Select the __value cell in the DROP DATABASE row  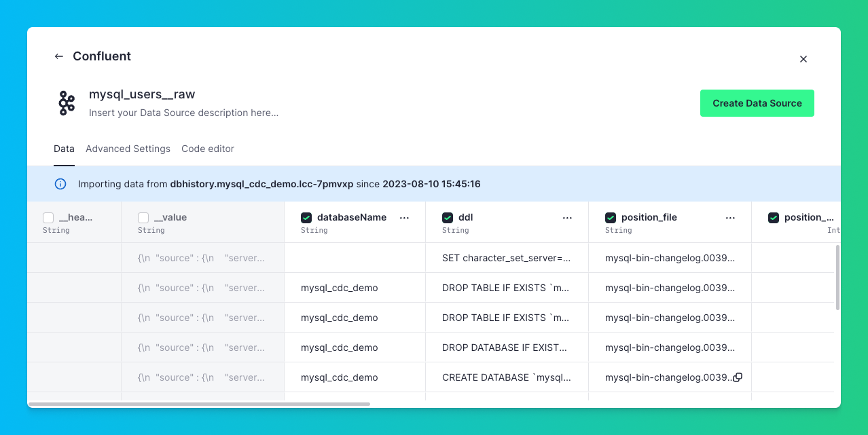[x=202, y=347]
